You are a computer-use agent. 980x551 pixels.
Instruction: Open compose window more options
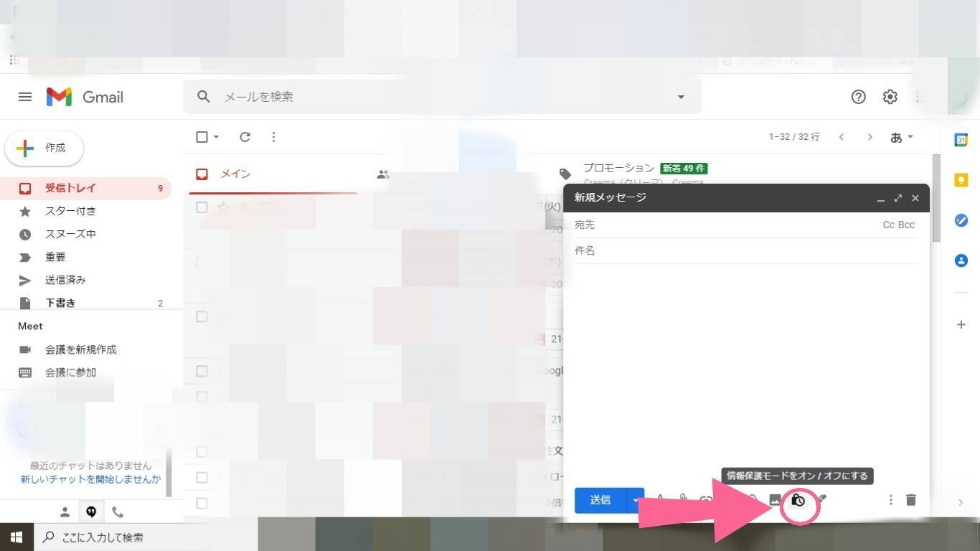[890, 500]
